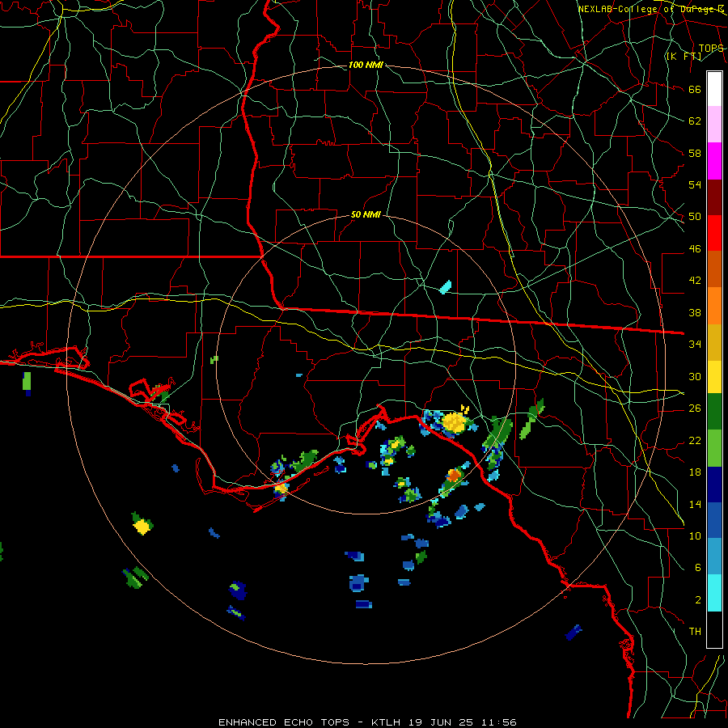Click the "18" scale label

[x=695, y=472]
